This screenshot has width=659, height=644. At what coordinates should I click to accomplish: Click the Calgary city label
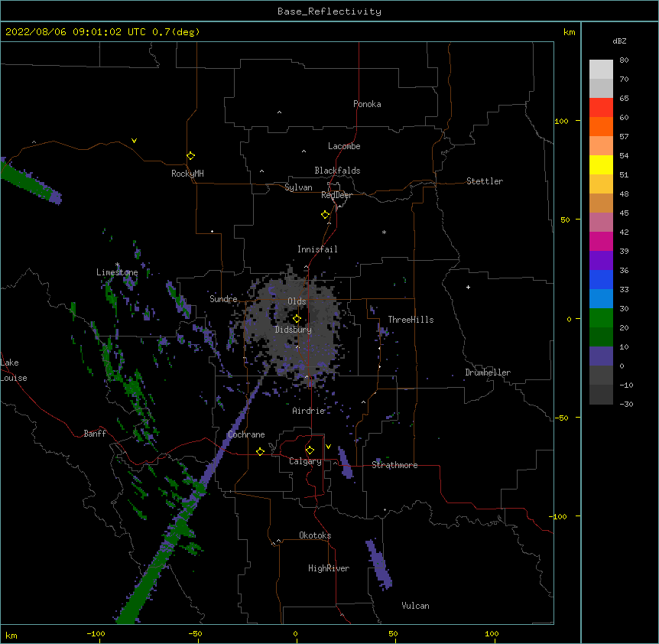pos(305,461)
